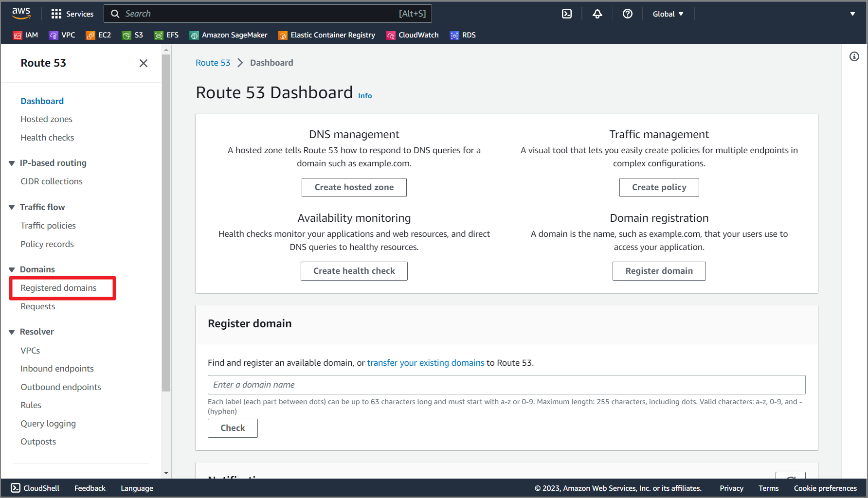Open the help question mark icon

point(628,14)
